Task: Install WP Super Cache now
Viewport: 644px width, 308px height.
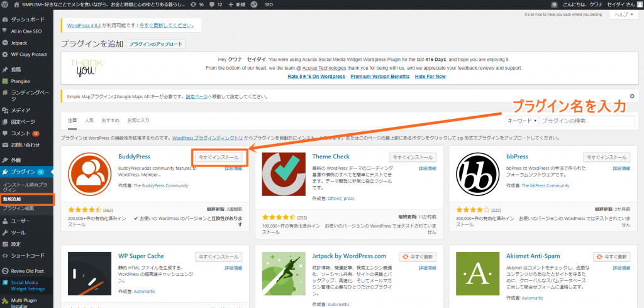Action: [218, 256]
